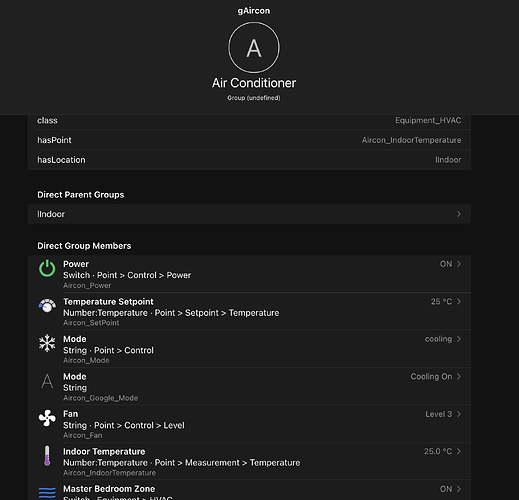Click the Power ON state value
519x500 pixels.
pos(446,264)
